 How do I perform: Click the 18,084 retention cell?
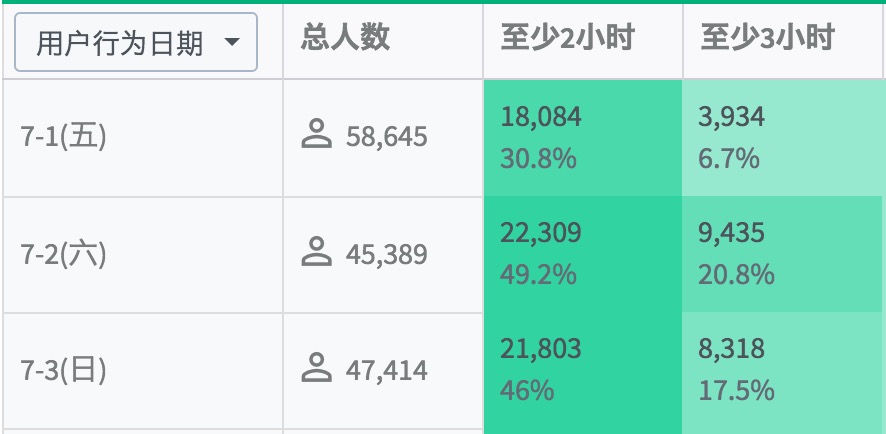point(582,137)
